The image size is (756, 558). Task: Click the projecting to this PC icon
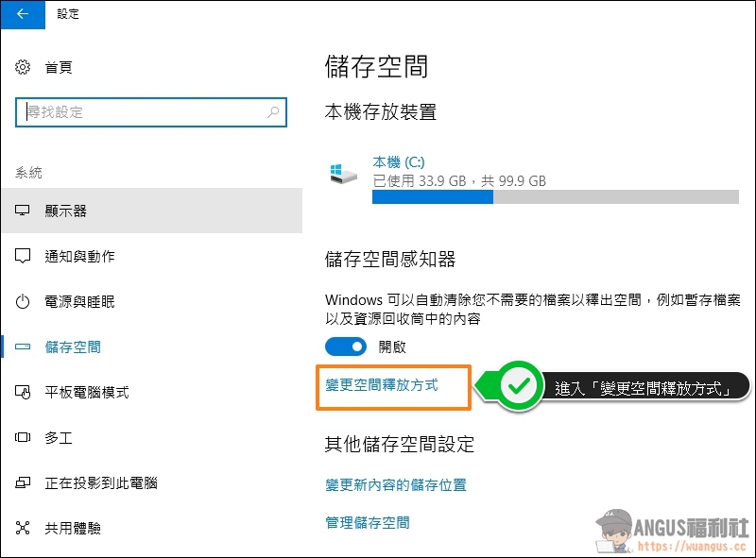click(x=24, y=483)
